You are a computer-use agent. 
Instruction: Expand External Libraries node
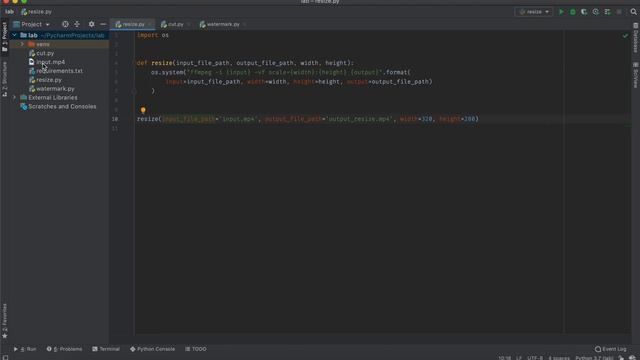click(x=14, y=98)
